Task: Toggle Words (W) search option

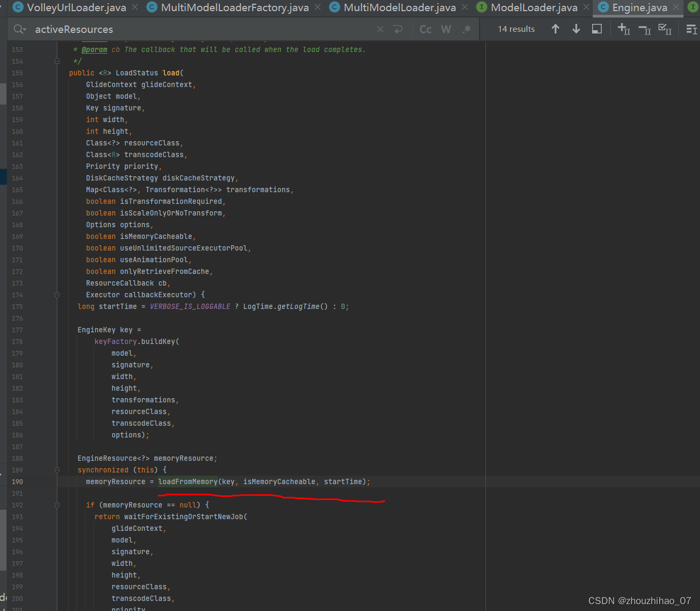Action: pos(446,29)
